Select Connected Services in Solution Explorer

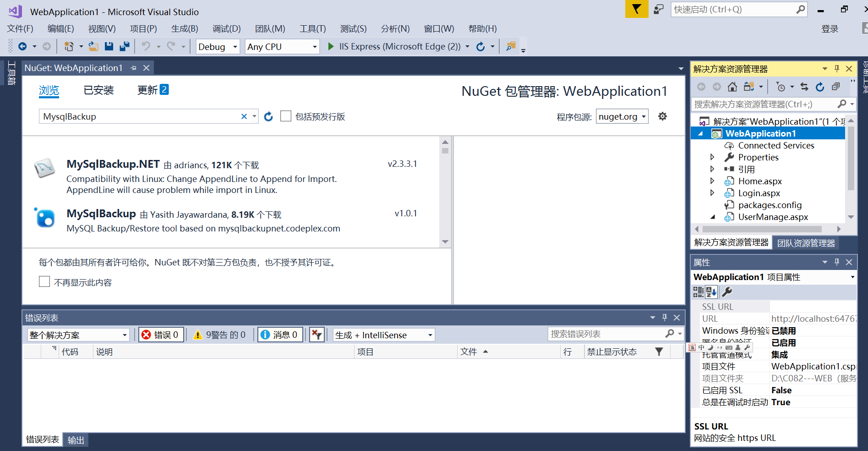pos(776,145)
